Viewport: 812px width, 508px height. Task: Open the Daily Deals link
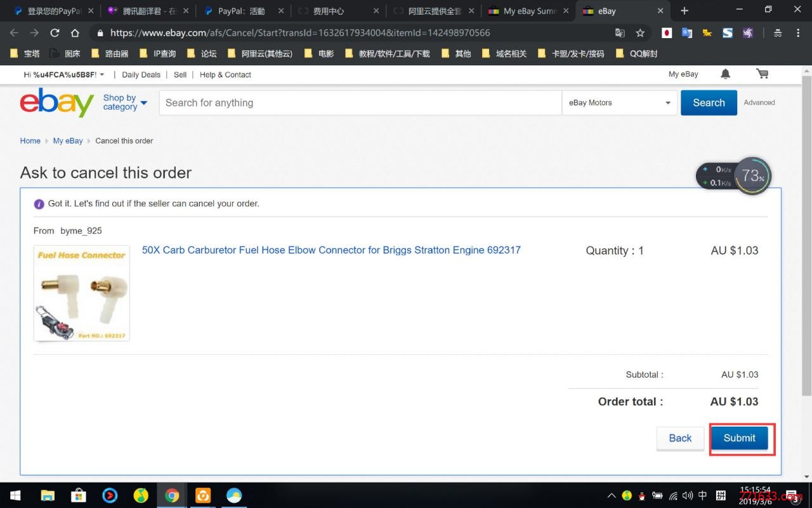(x=141, y=74)
